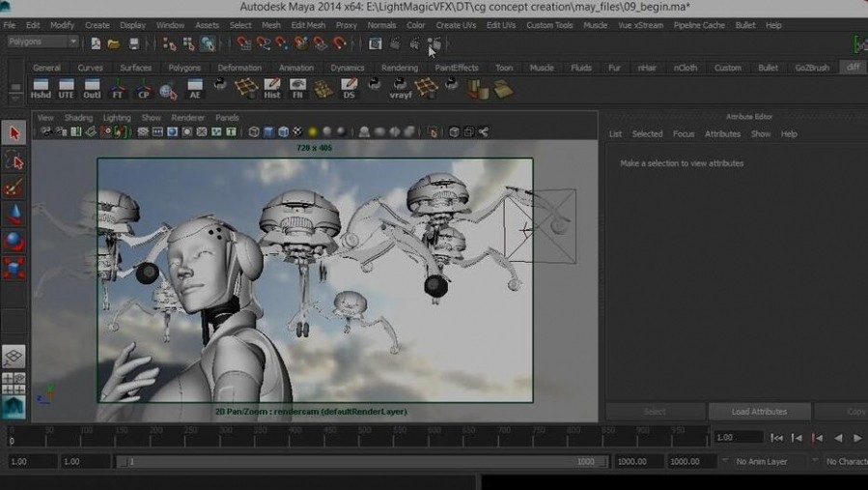This screenshot has height=490, width=868.
Task: Click the Save Scene disk icon
Action: pos(133,43)
